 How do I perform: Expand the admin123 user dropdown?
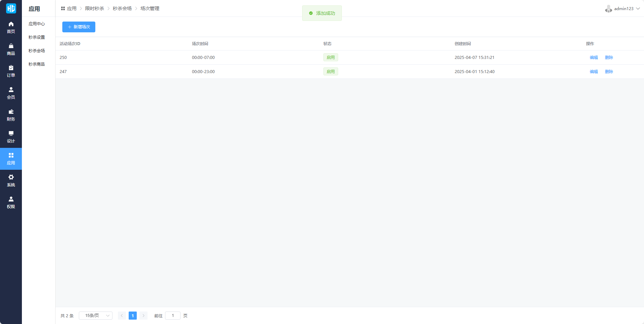[x=622, y=9]
